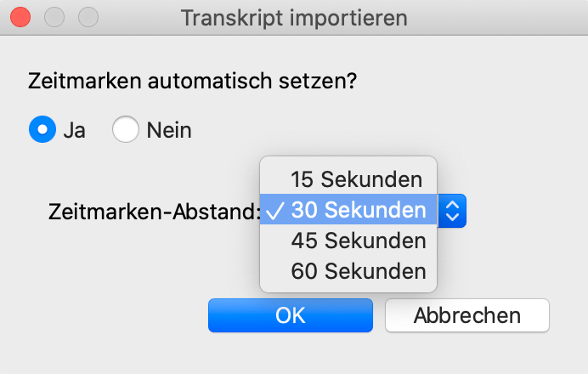Screen dimensions: 588x374
Task: Pick 60 Sekunden in the dropdown list
Action: pyautogui.click(x=358, y=272)
